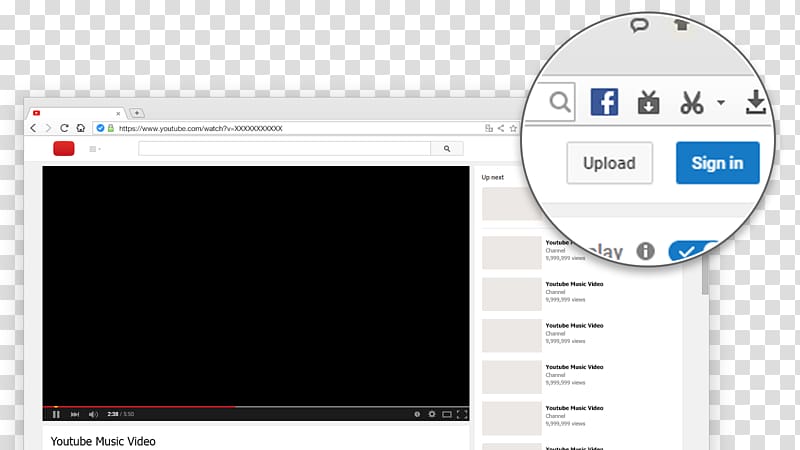Click the Facebook toolbar icon

604,102
